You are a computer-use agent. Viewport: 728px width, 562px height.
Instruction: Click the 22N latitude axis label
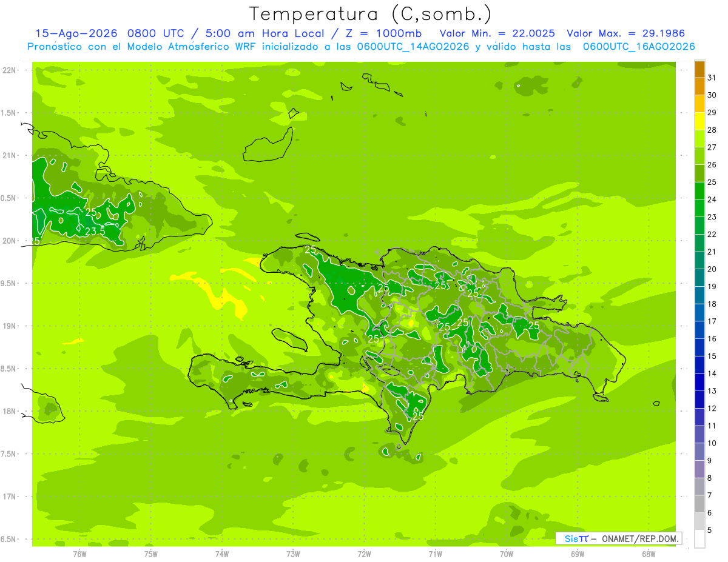(9, 70)
